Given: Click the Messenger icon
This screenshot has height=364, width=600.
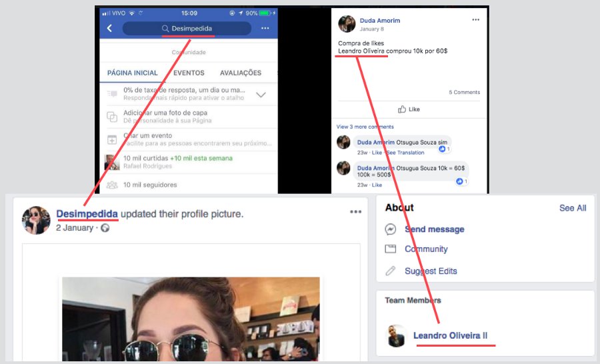Looking at the screenshot, I should click(x=390, y=229).
